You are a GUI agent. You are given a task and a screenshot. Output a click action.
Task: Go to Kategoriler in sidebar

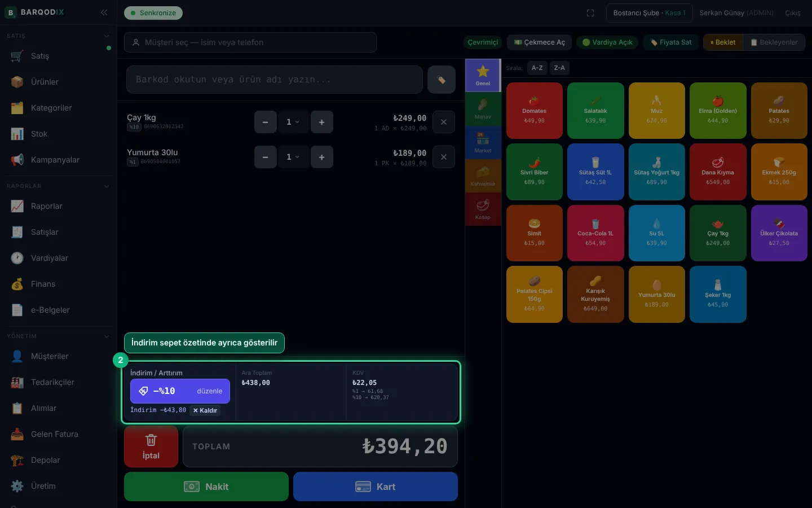point(58,108)
